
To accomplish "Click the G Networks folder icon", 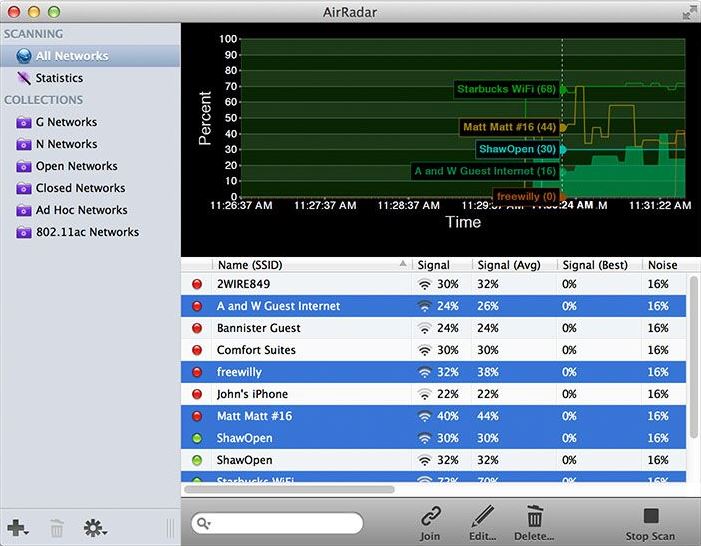I will click(x=24, y=122).
